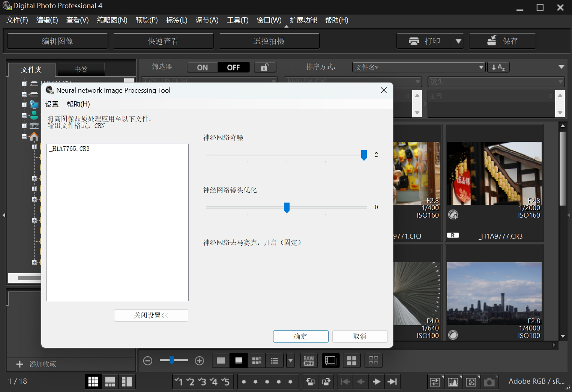Go to next image arrow

click(x=376, y=381)
